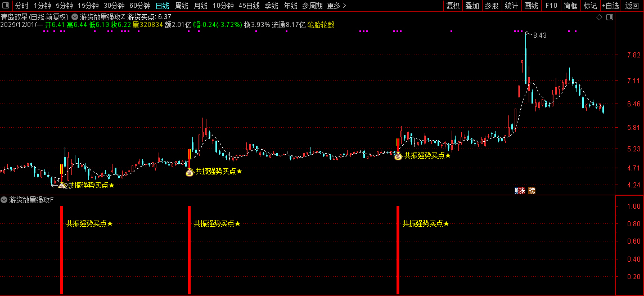Toggle the left sidebar panel icon

6,5
